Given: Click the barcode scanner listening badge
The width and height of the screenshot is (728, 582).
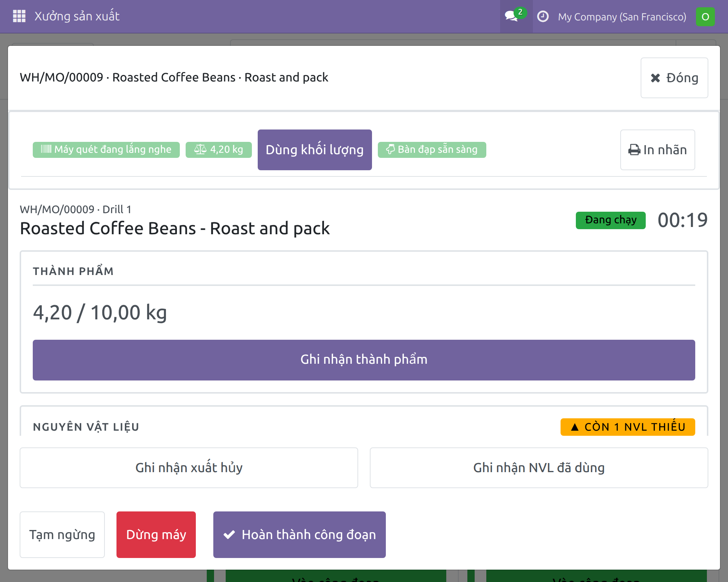Looking at the screenshot, I should click(106, 150).
